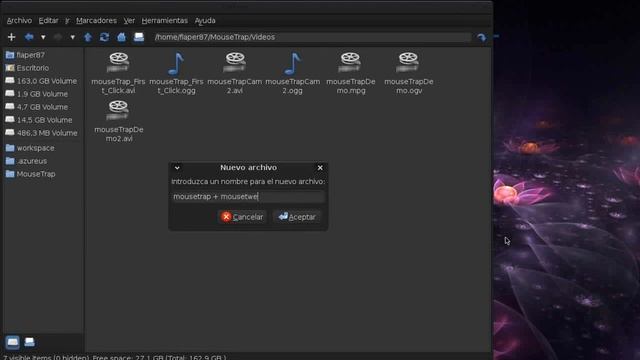
Task: Click the computer icon in the toolbar
Action: pos(139,37)
